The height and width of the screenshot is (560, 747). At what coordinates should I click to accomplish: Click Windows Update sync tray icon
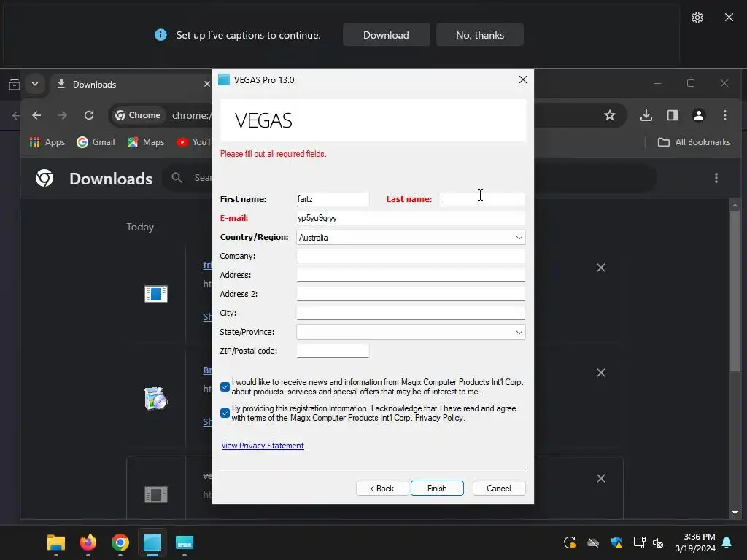570,542
